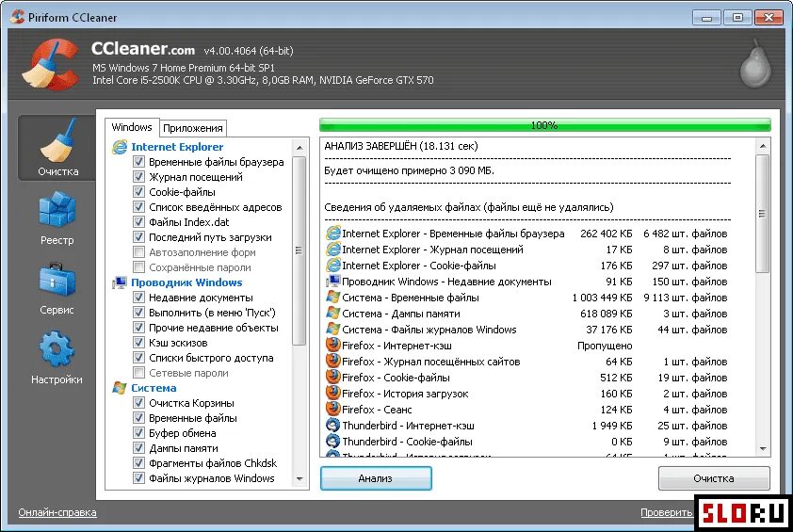
Task: Click icon of Internet Explorer Журнал посещений result
Action: 333,250
